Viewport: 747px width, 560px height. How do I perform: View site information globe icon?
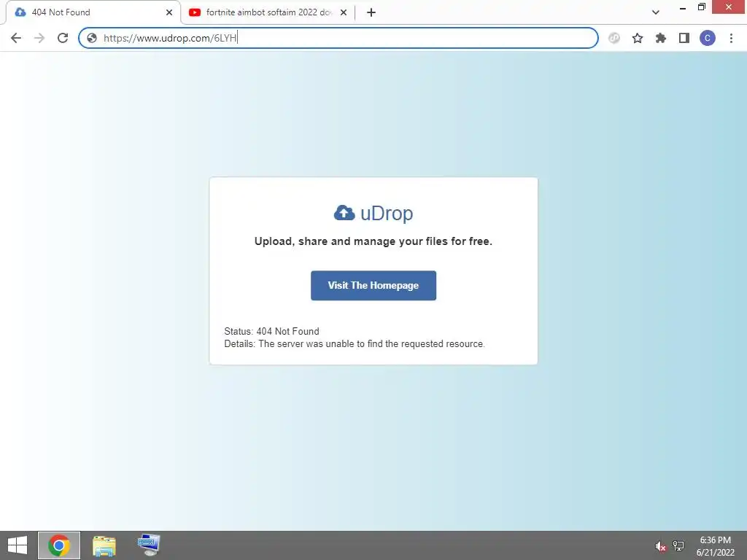click(92, 38)
